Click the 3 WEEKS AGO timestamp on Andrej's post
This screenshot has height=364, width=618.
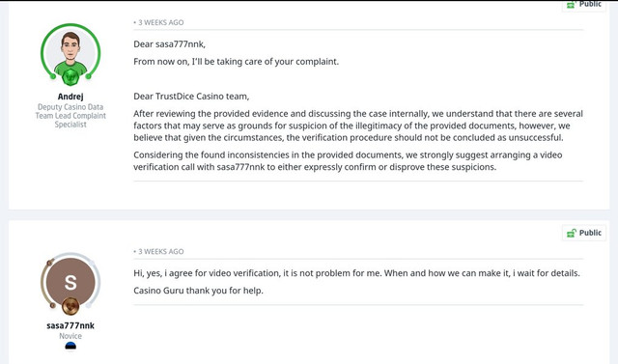pos(158,22)
